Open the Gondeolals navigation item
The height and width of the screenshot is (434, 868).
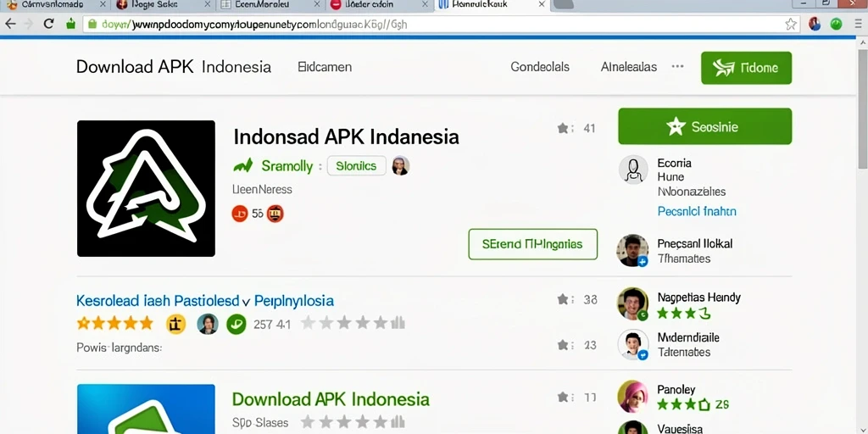coord(540,67)
